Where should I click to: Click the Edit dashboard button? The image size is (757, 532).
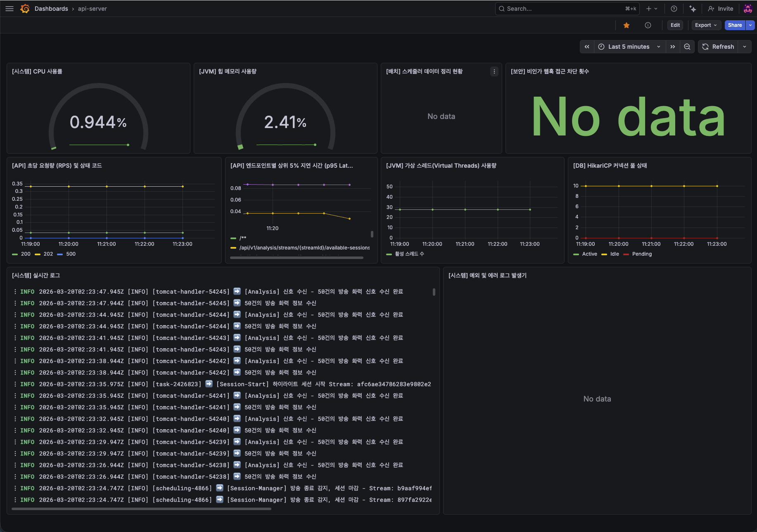coord(675,25)
